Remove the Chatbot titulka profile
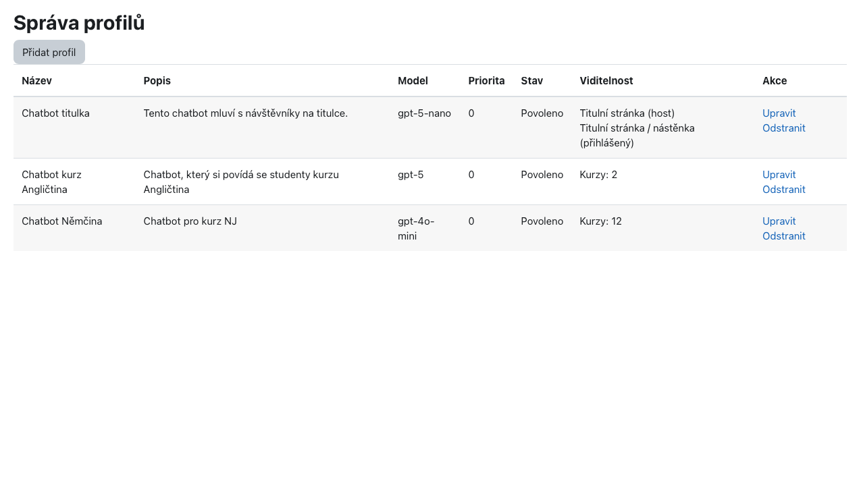Screen dimensions: 861x504 [x=783, y=128]
